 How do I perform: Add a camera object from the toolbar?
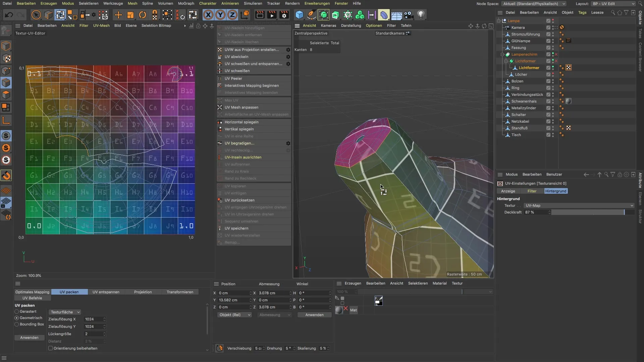coord(408,15)
